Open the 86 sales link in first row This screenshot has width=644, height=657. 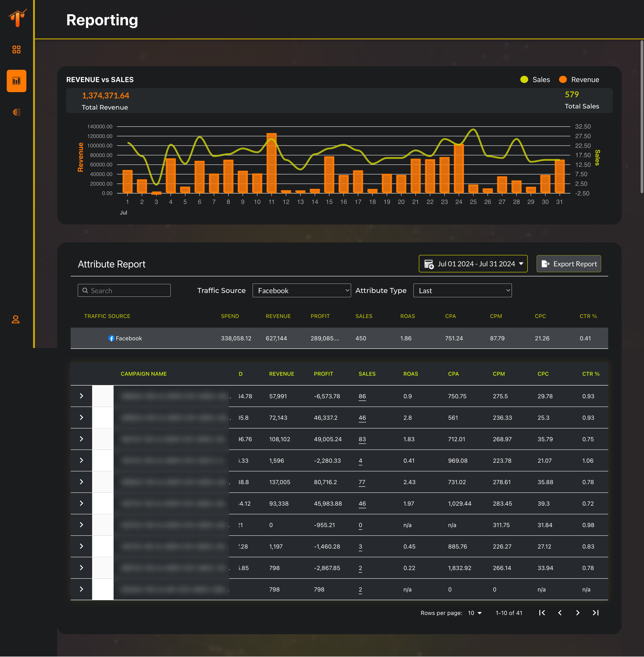coord(362,396)
